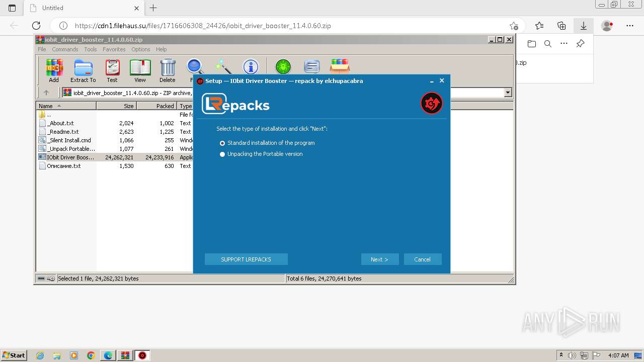Open the Comment toolbar icon
644x362 pixels.
(x=312, y=67)
